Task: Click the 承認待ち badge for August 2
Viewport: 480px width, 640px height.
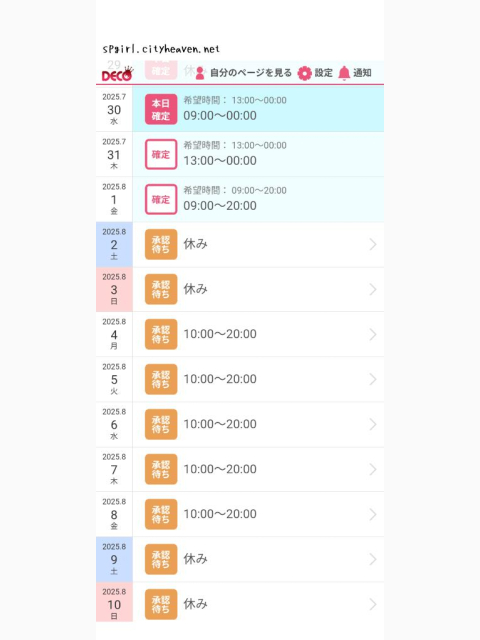Action: point(161,244)
